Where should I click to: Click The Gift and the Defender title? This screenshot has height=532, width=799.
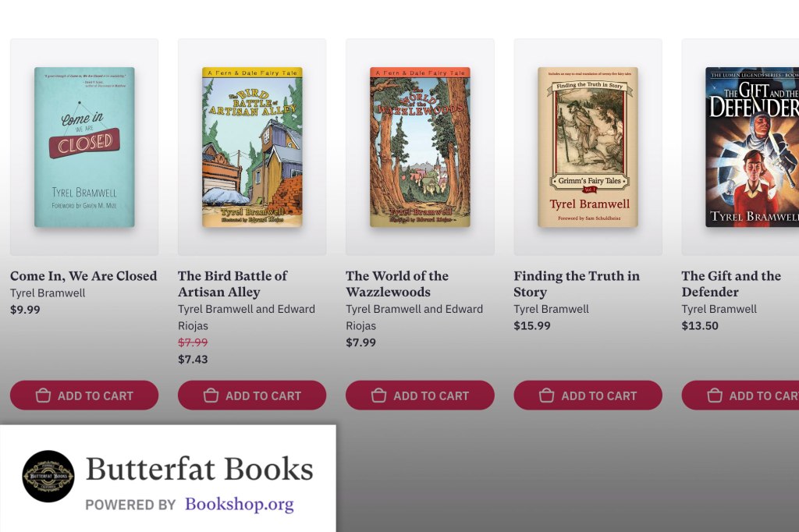(730, 284)
